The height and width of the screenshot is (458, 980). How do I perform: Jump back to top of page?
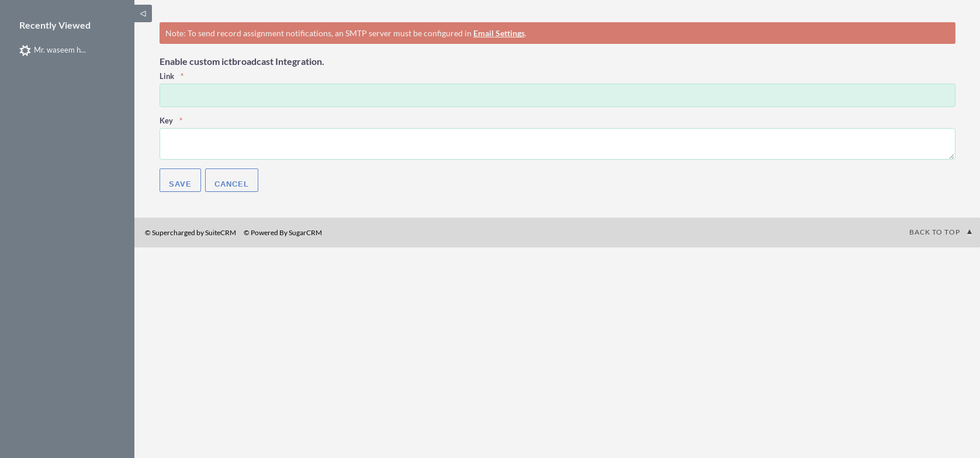click(x=934, y=232)
